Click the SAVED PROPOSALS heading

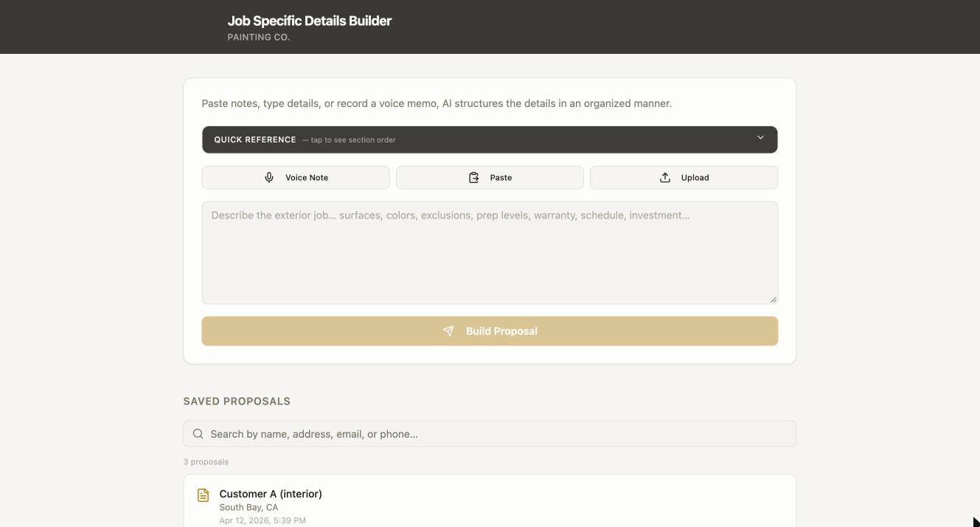(x=237, y=402)
